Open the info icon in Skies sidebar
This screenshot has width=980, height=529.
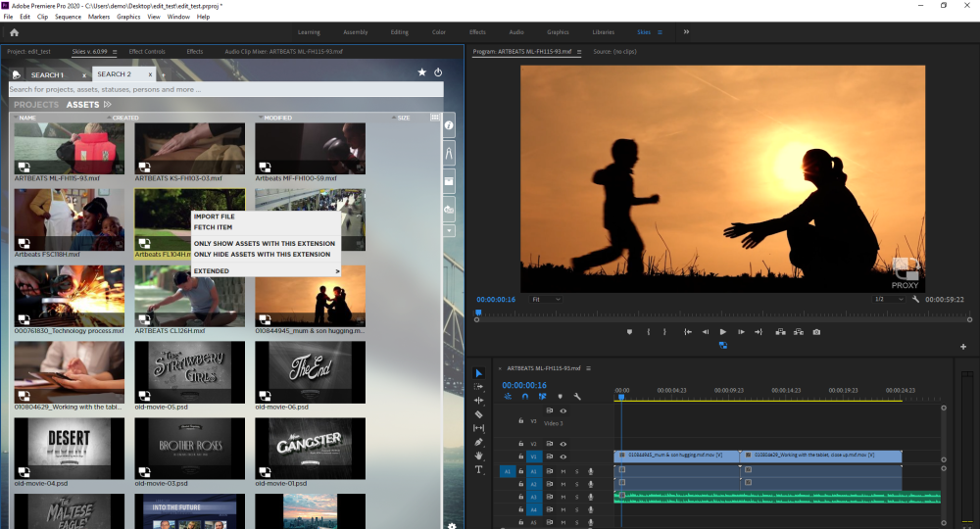coord(450,125)
